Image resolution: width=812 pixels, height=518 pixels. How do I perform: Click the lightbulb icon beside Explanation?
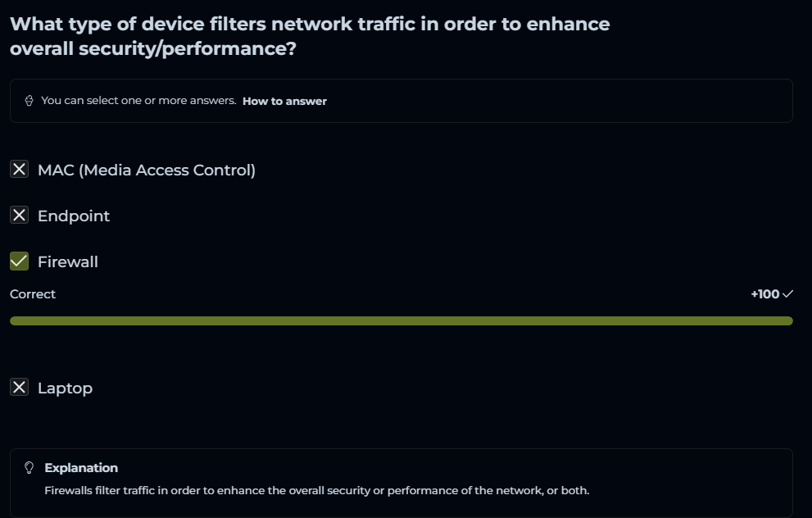pos(29,468)
